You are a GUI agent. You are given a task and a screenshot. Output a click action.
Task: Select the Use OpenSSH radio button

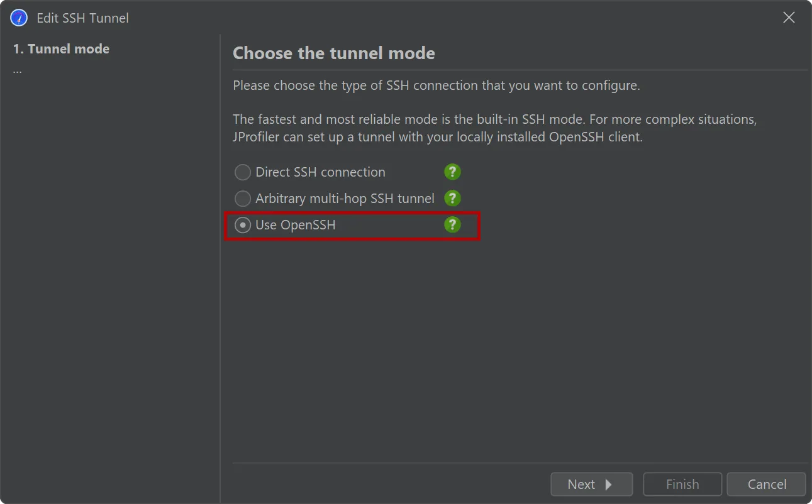[x=243, y=225]
